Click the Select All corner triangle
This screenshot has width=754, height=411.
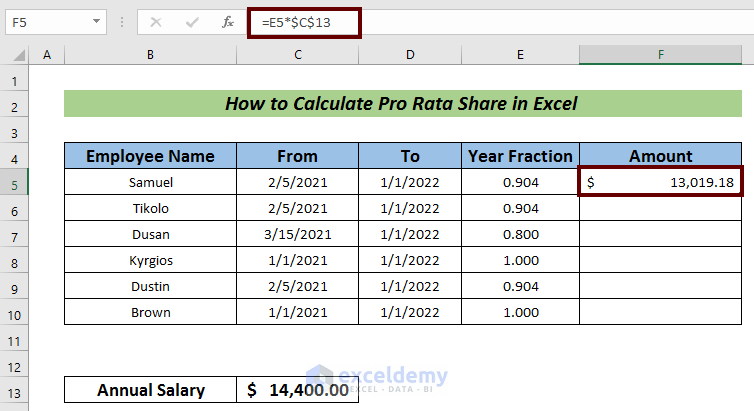click(x=16, y=55)
